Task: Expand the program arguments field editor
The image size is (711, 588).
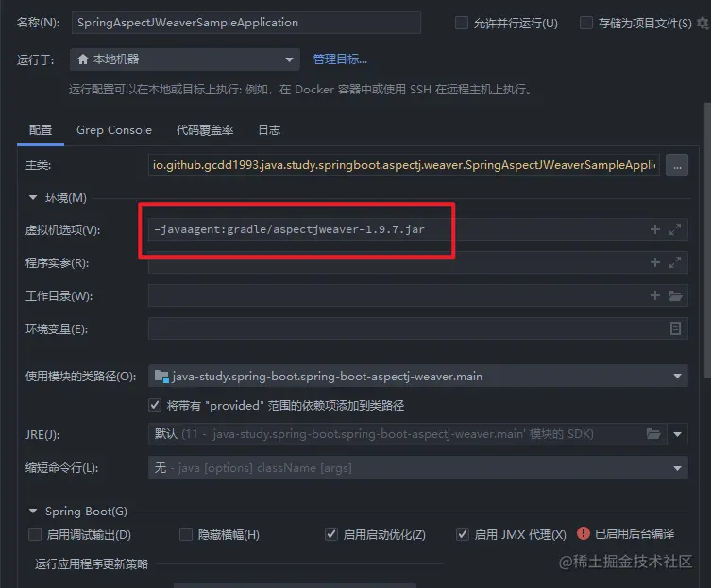Action: click(x=675, y=262)
